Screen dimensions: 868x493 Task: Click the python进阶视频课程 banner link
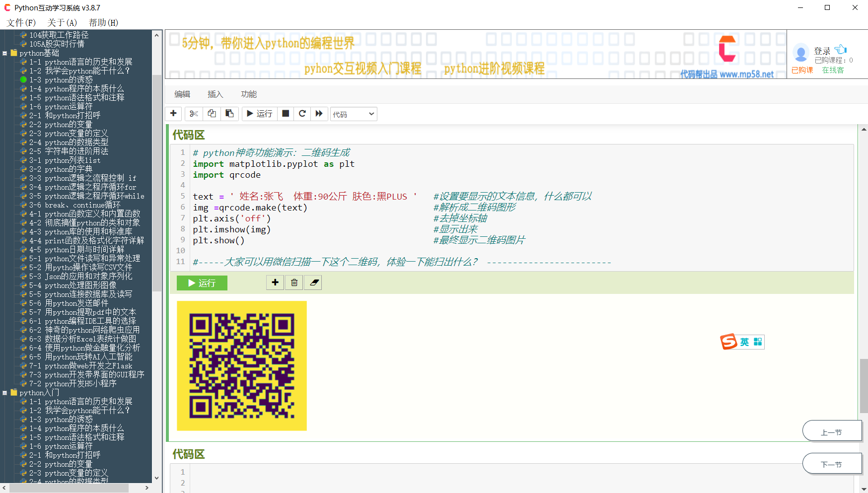point(494,68)
